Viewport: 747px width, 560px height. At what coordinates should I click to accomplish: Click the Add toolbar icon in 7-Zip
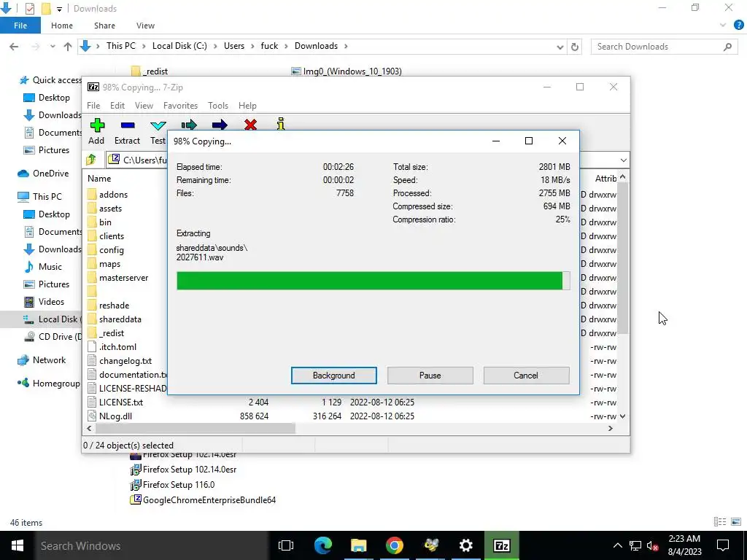[97, 125]
